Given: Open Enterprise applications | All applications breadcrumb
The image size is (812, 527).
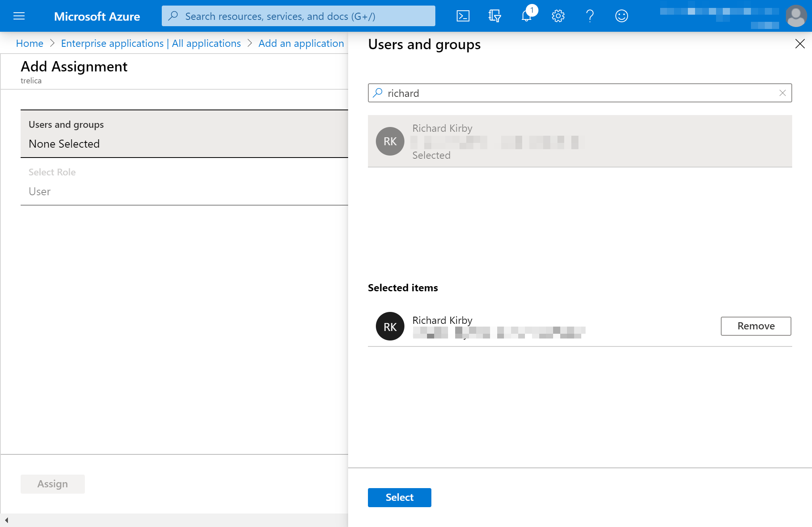Looking at the screenshot, I should (151, 43).
